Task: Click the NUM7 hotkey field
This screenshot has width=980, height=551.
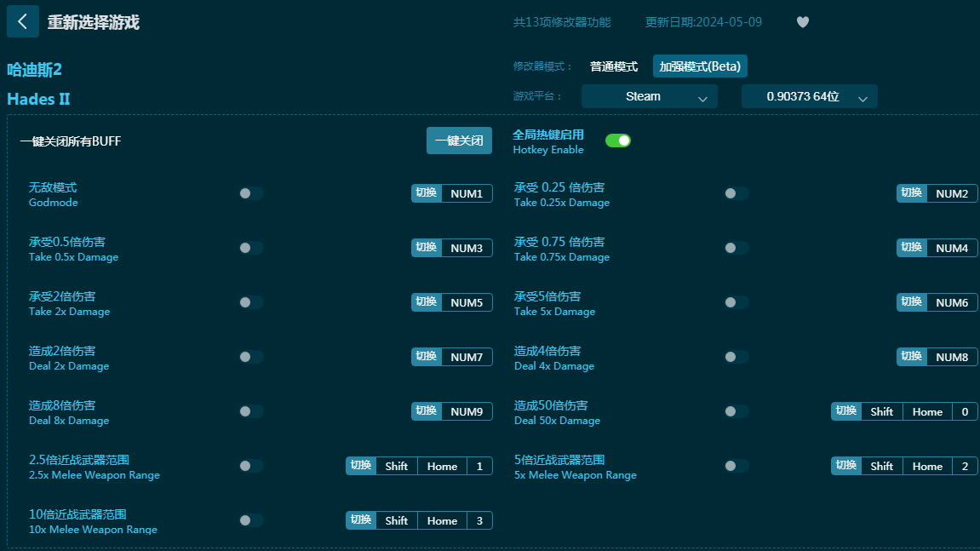Action: 467,357
